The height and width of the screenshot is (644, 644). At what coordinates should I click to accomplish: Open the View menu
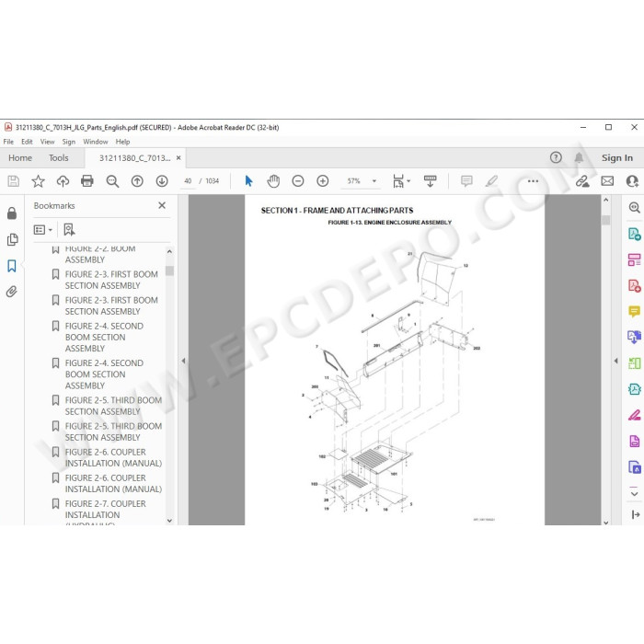(x=47, y=142)
